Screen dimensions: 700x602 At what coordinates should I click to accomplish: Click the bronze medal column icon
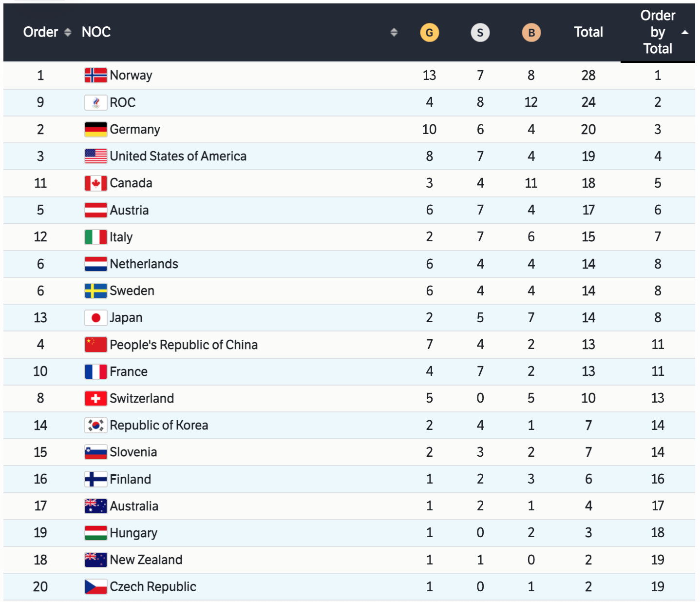point(531,33)
